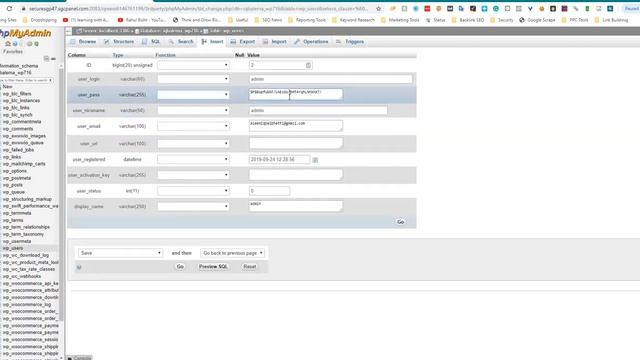Switch to the Browse tab
The width and height of the screenshot is (640, 360).
click(83, 42)
